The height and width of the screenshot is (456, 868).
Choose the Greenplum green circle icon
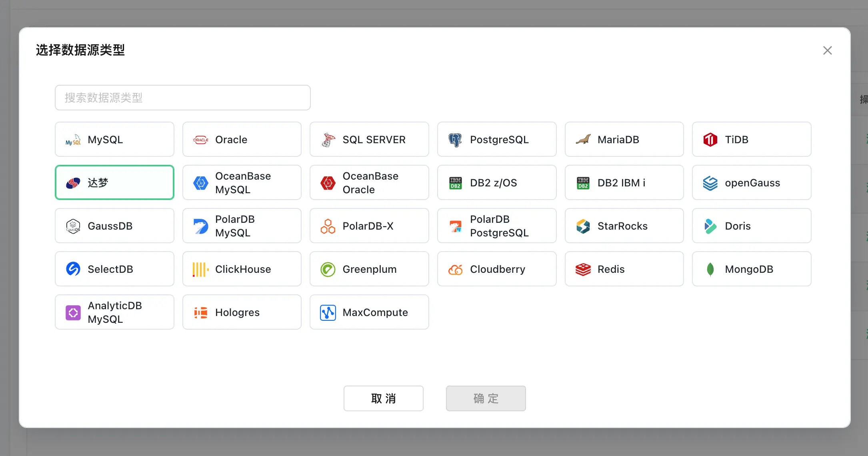[x=328, y=269]
